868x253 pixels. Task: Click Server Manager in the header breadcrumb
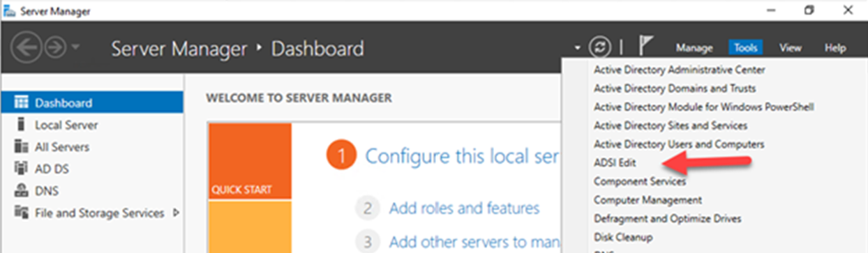[x=179, y=49]
